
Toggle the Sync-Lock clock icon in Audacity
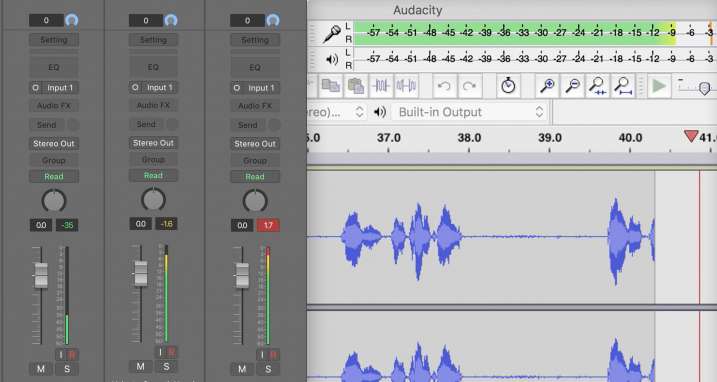pyautogui.click(x=508, y=86)
